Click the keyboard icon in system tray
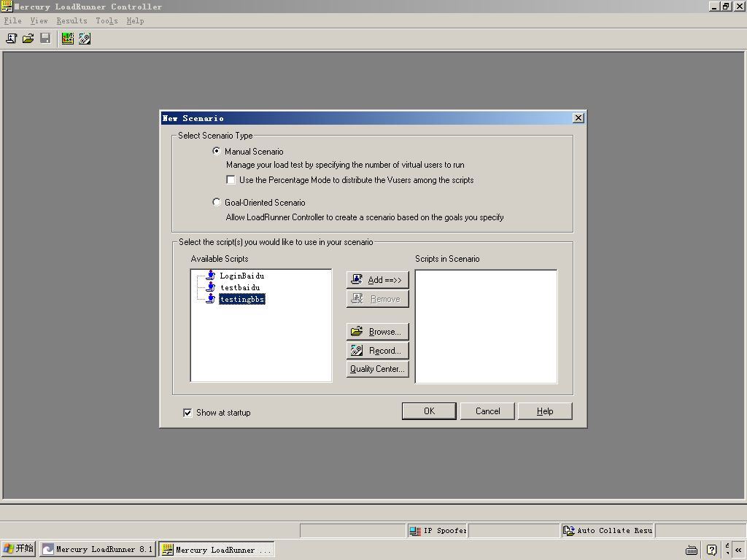 click(x=692, y=551)
